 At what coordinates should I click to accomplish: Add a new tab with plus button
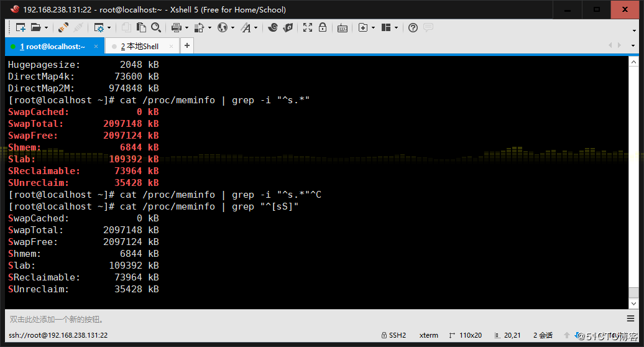tap(186, 46)
